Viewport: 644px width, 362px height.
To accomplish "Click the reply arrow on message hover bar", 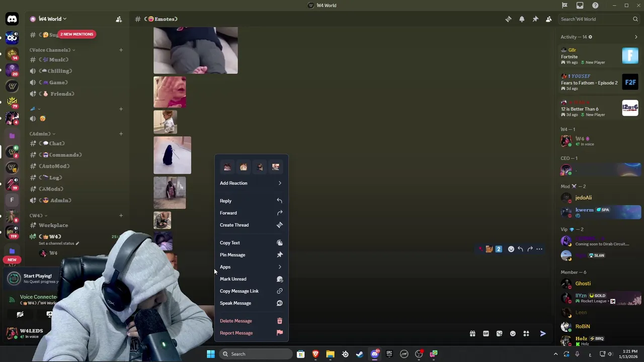I will pyautogui.click(x=520, y=249).
